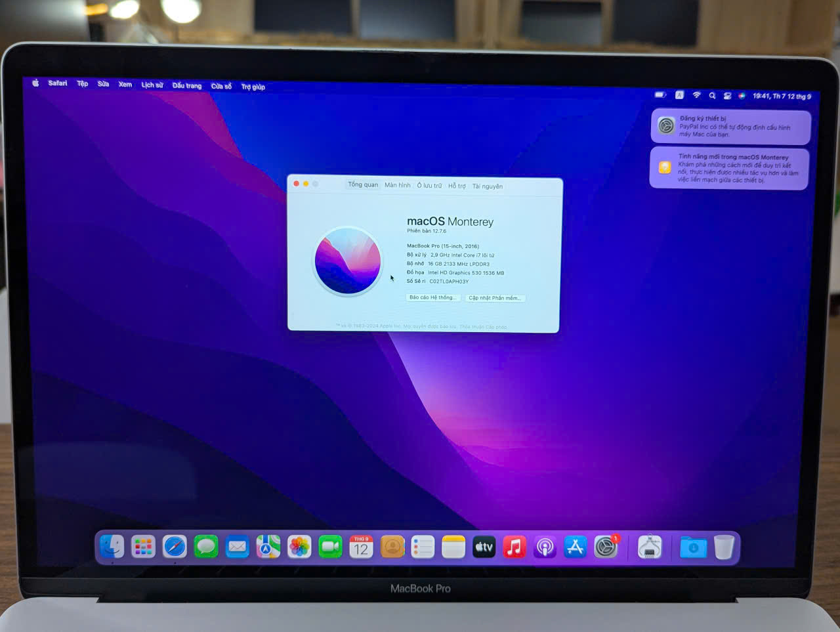Click the Phiên bản 12.7.6 version text
The width and height of the screenshot is (840, 632).
tap(427, 231)
